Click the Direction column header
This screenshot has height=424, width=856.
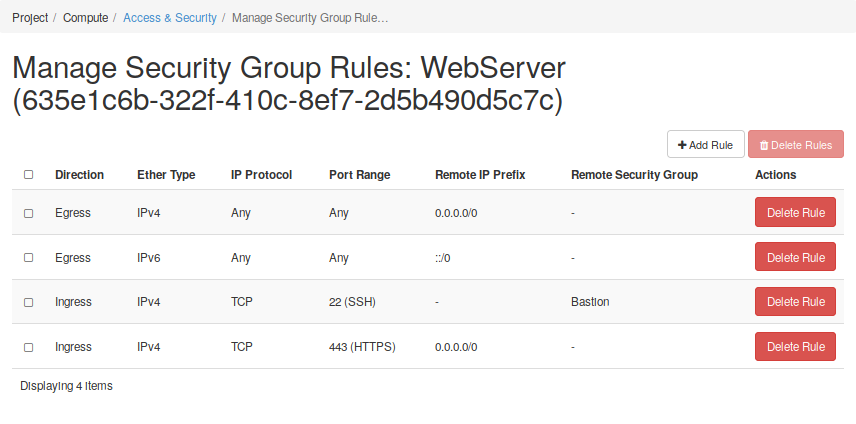pos(79,175)
